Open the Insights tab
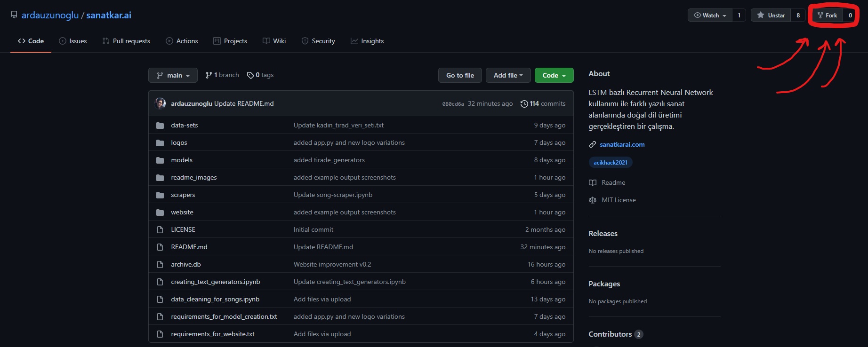 click(367, 41)
